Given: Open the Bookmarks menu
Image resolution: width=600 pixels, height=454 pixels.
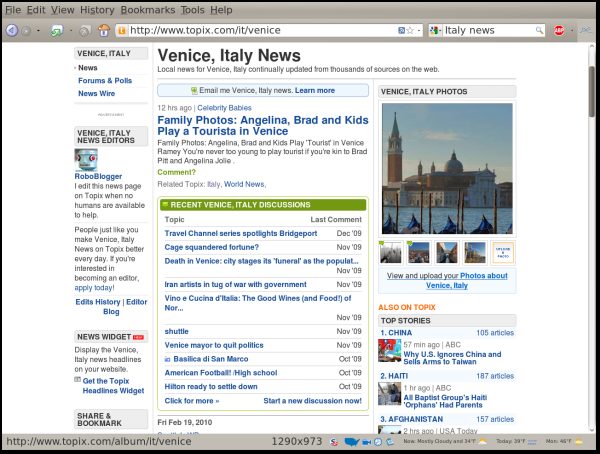Looking at the screenshot, I should pos(148,10).
